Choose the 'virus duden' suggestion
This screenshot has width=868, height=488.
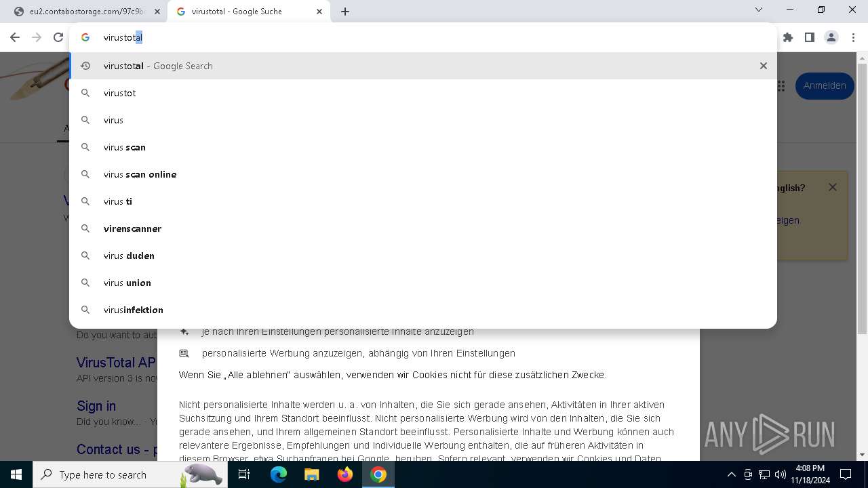click(x=423, y=256)
